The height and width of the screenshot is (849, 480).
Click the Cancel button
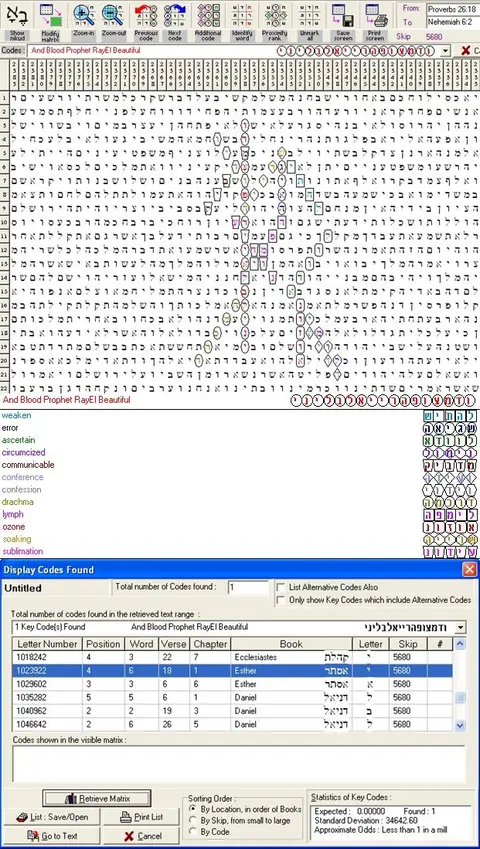click(x=141, y=836)
